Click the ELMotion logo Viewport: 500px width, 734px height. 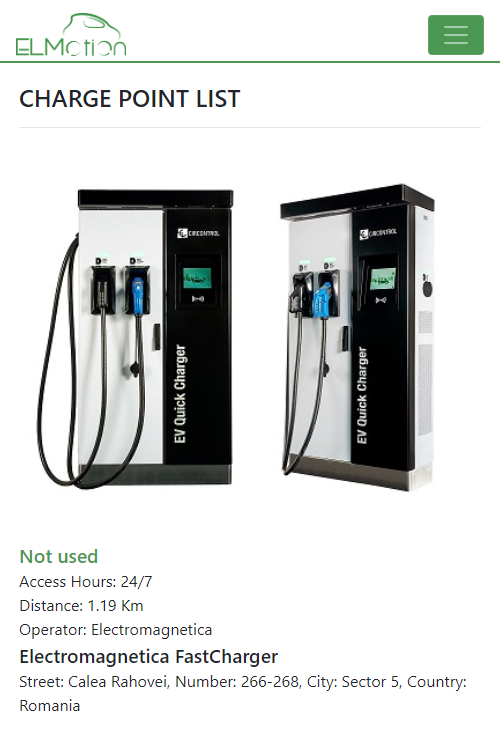(71, 35)
